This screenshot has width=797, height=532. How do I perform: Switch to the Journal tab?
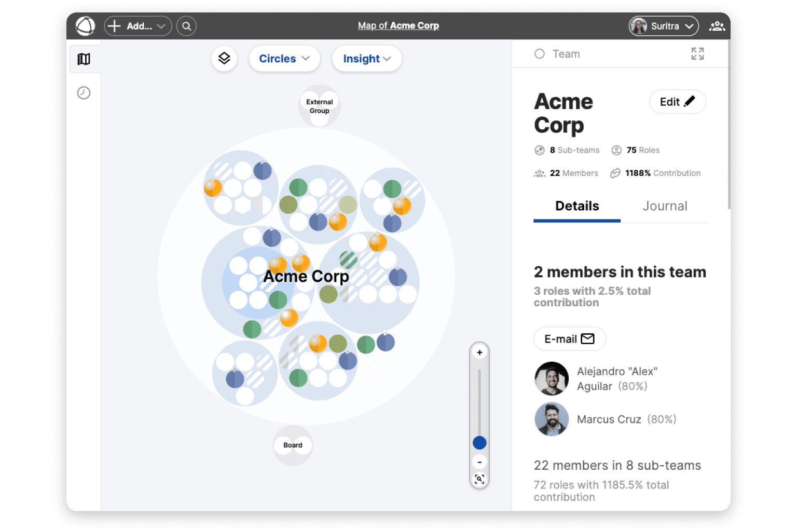665,206
